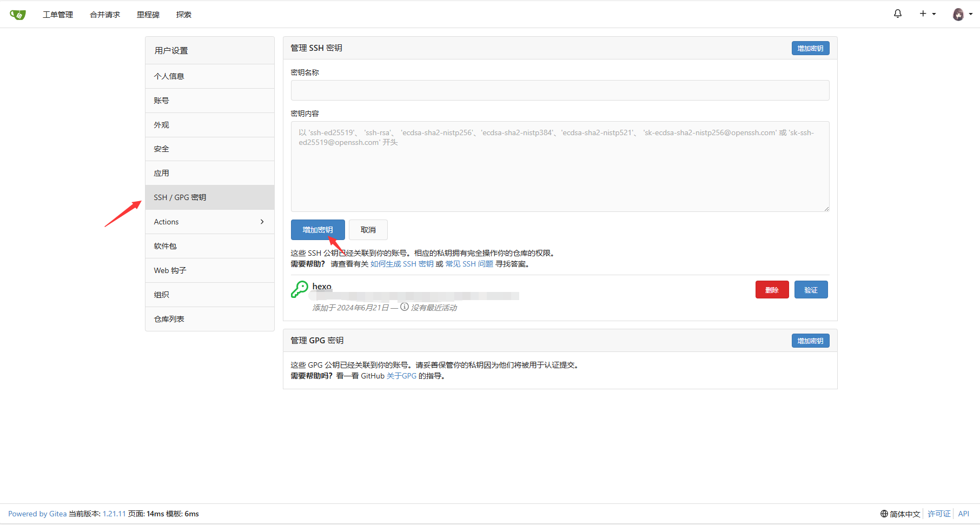Click the green key icon beside hexo
The image size is (980, 525).
(x=299, y=290)
